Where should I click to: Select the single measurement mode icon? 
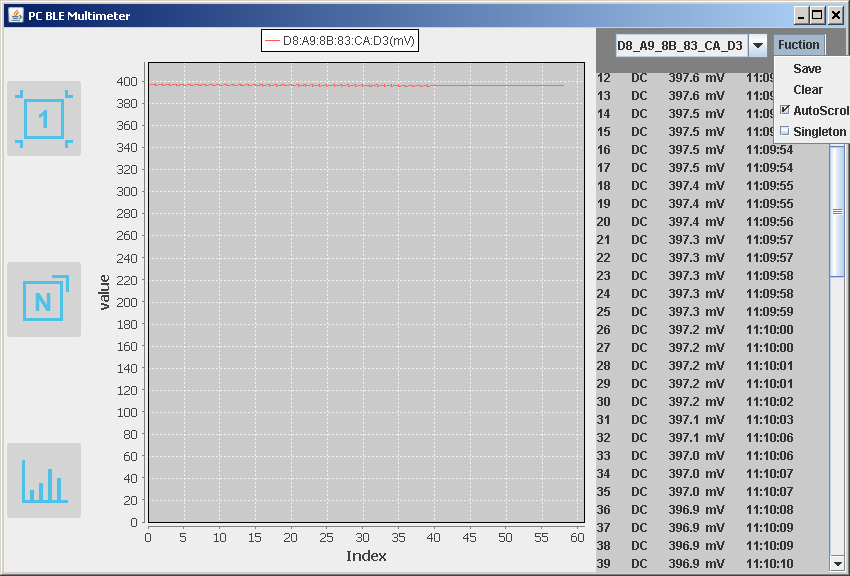(x=43, y=119)
